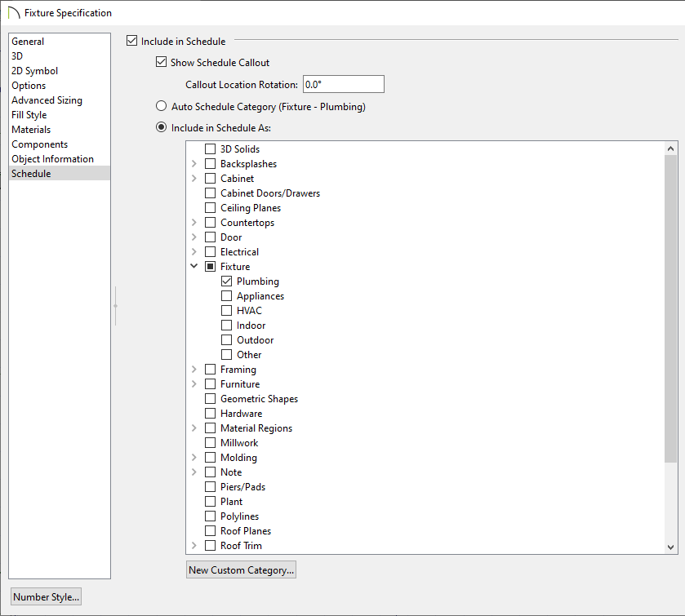685x616 pixels.
Task: Expand the Furniture tree node
Action: pos(194,384)
